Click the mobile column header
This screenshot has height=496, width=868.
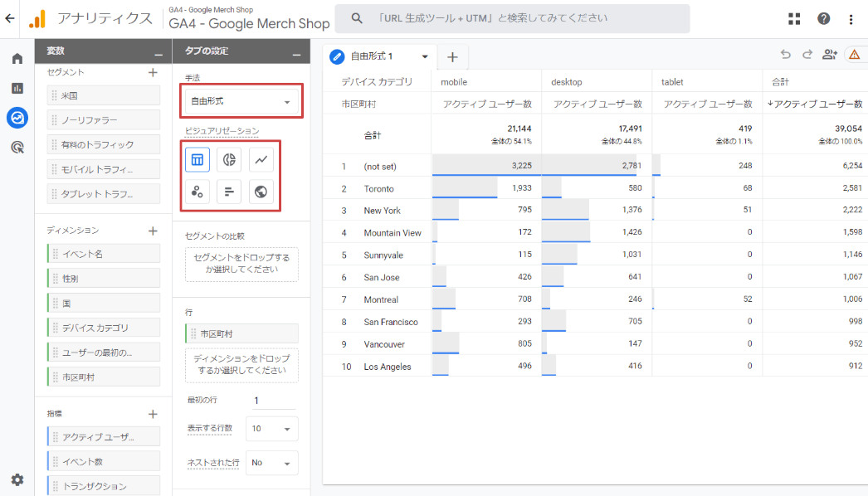[454, 82]
